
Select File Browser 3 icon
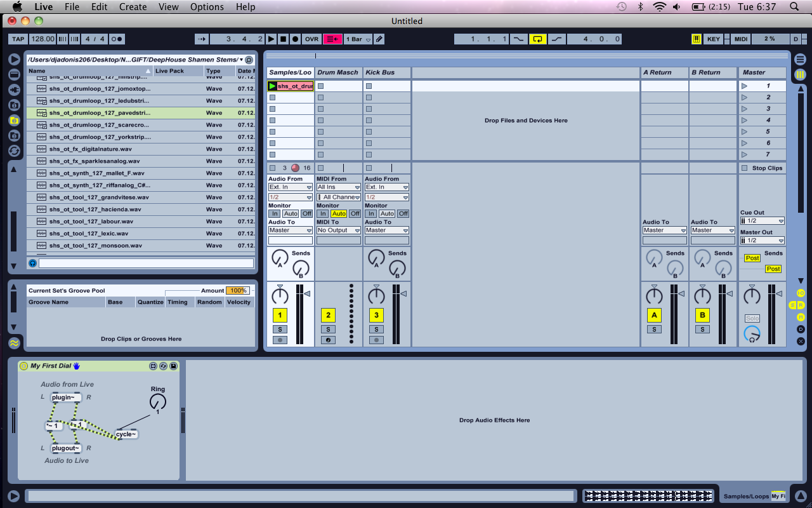(x=14, y=135)
